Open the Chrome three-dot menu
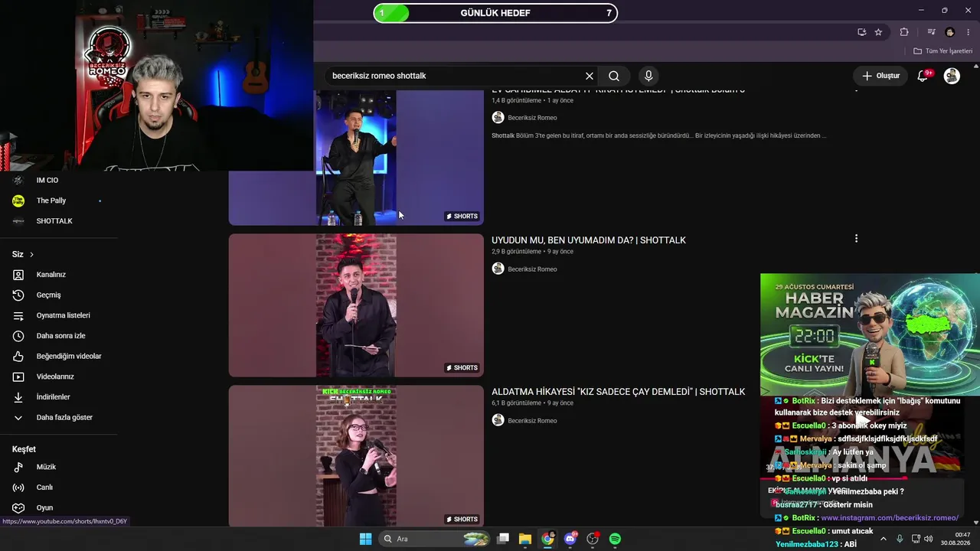 point(969,32)
